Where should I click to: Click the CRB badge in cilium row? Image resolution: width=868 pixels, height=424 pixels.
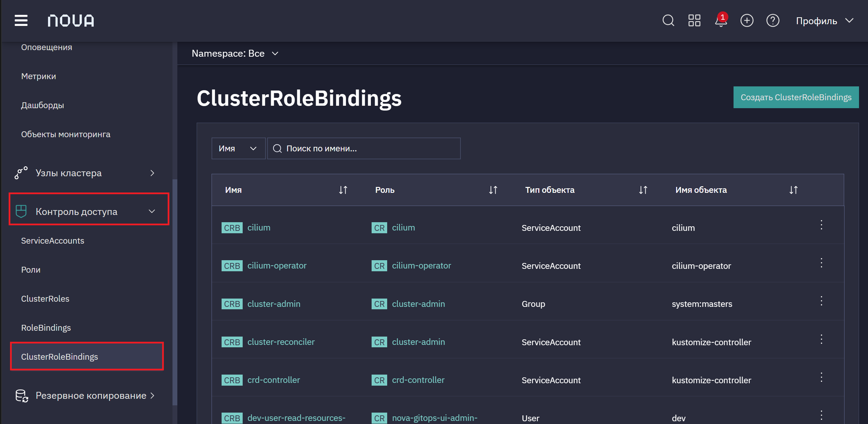pyautogui.click(x=232, y=228)
